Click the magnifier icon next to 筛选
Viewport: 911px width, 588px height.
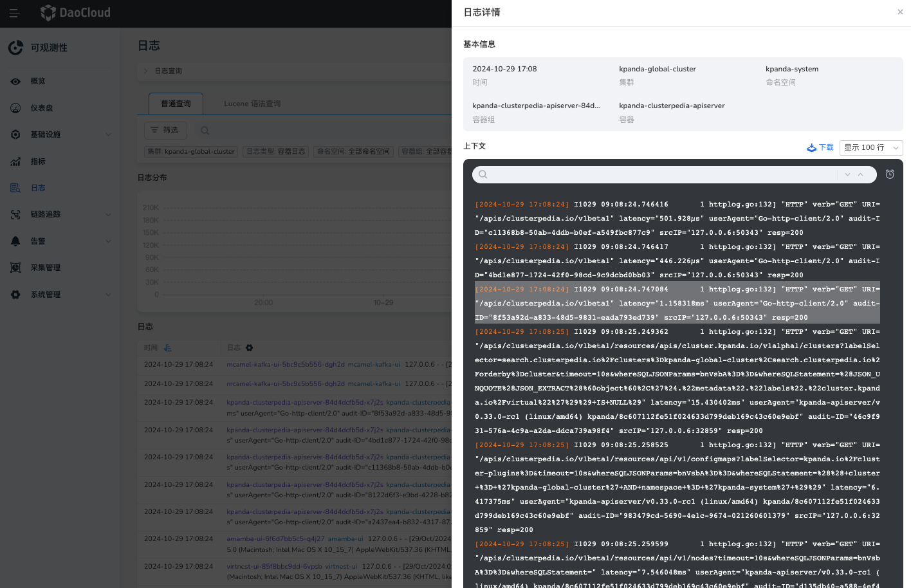tap(205, 130)
